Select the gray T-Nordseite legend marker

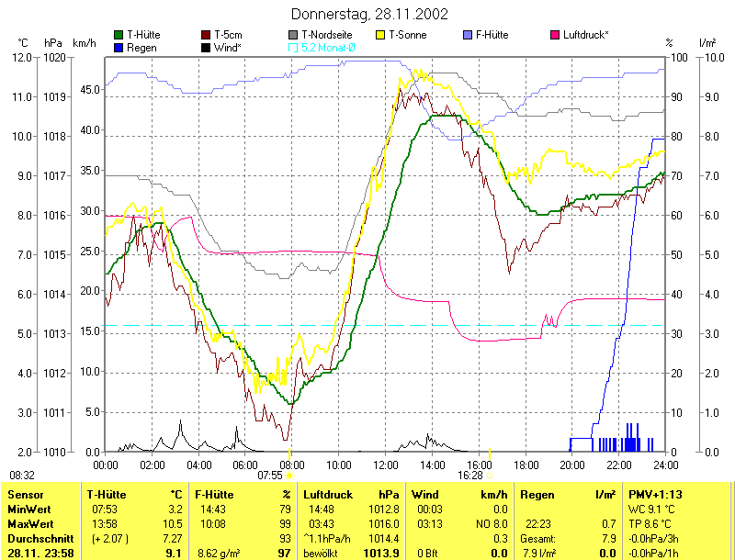293,35
